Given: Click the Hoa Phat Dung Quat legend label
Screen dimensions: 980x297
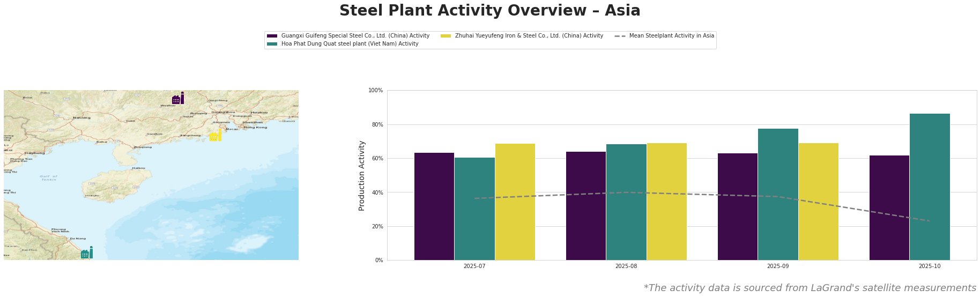Looking at the screenshot, I should point(350,44).
